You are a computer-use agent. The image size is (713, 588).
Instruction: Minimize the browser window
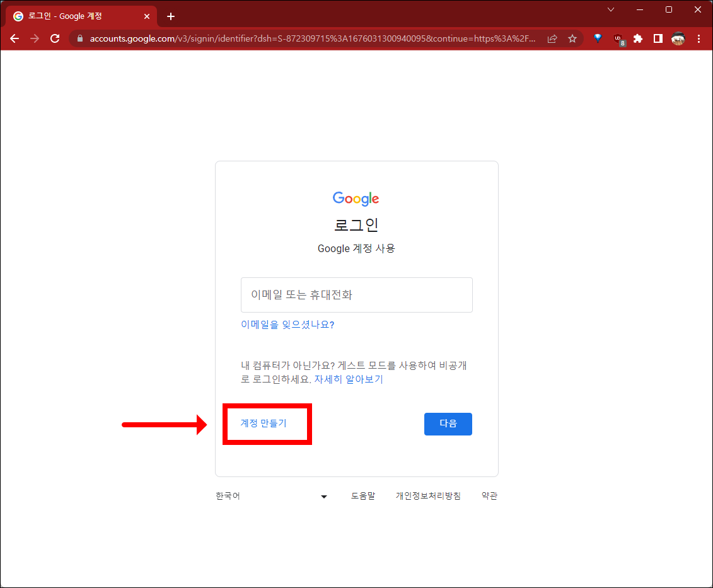click(640, 9)
